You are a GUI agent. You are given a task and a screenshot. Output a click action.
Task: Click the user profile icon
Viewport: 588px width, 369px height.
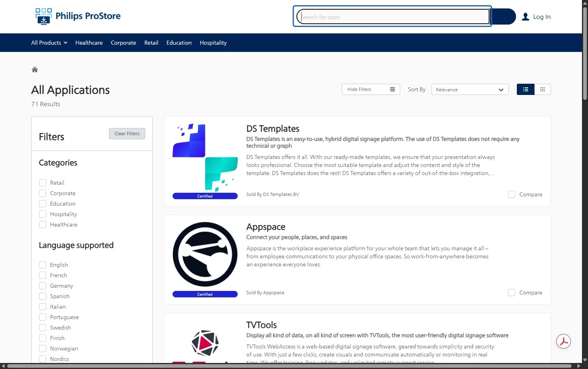pyautogui.click(x=525, y=17)
